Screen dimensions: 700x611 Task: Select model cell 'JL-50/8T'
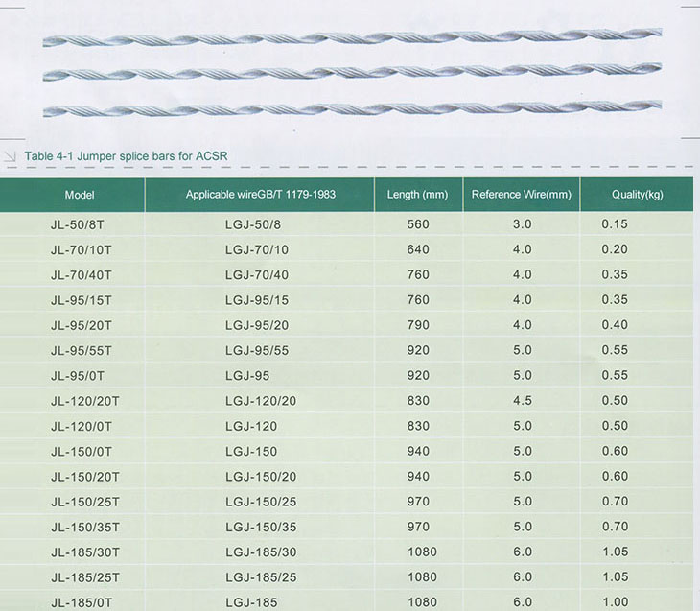pos(78,224)
